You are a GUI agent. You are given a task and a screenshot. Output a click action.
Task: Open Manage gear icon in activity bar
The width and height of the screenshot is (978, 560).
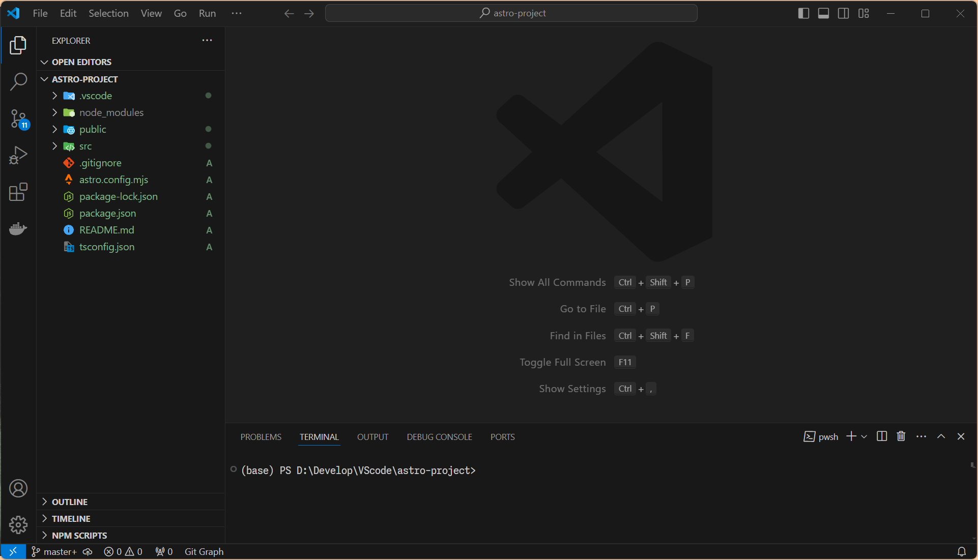click(18, 525)
